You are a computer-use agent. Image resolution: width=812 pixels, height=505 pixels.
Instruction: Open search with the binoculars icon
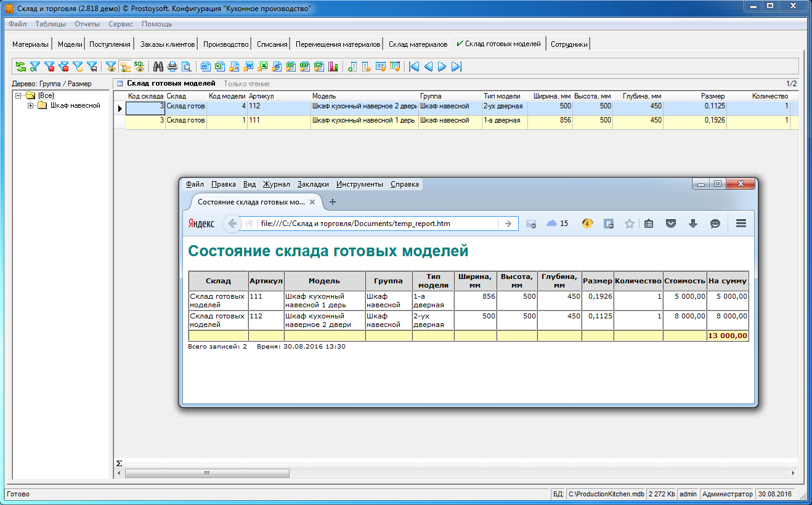click(158, 67)
